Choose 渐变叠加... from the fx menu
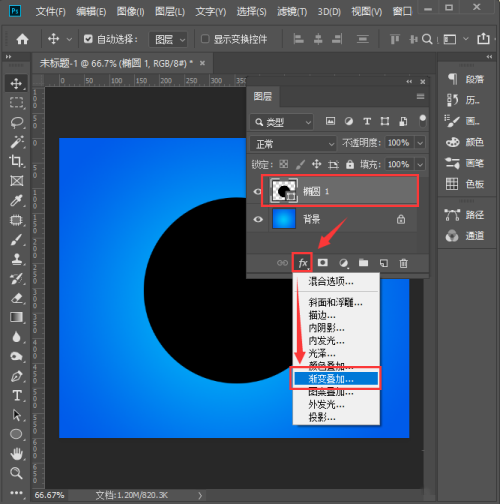 336,379
